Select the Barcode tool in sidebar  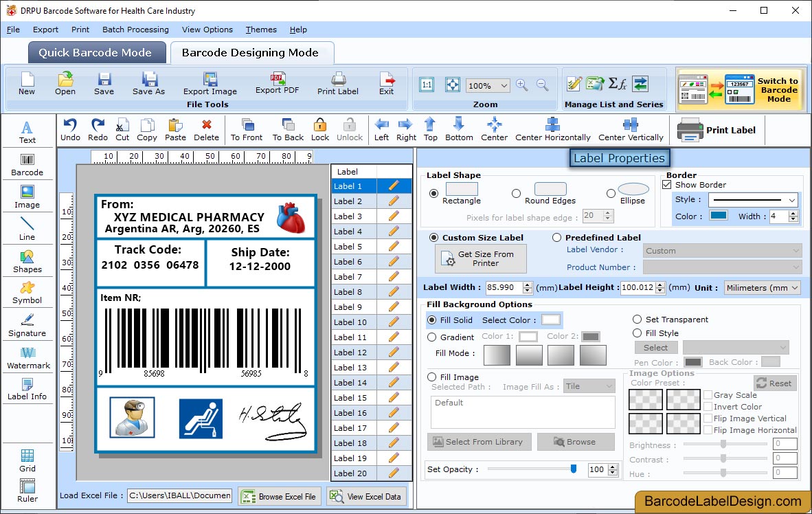27,165
